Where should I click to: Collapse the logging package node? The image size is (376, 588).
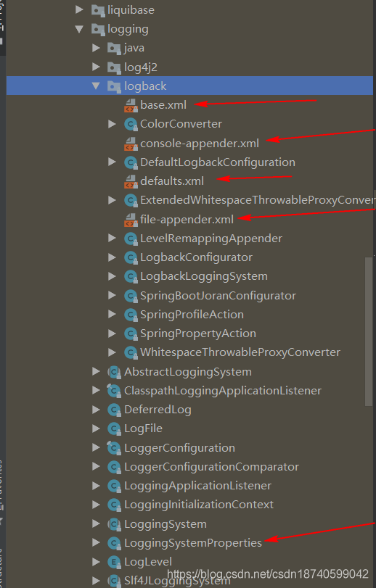pyautogui.click(x=79, y=29)
